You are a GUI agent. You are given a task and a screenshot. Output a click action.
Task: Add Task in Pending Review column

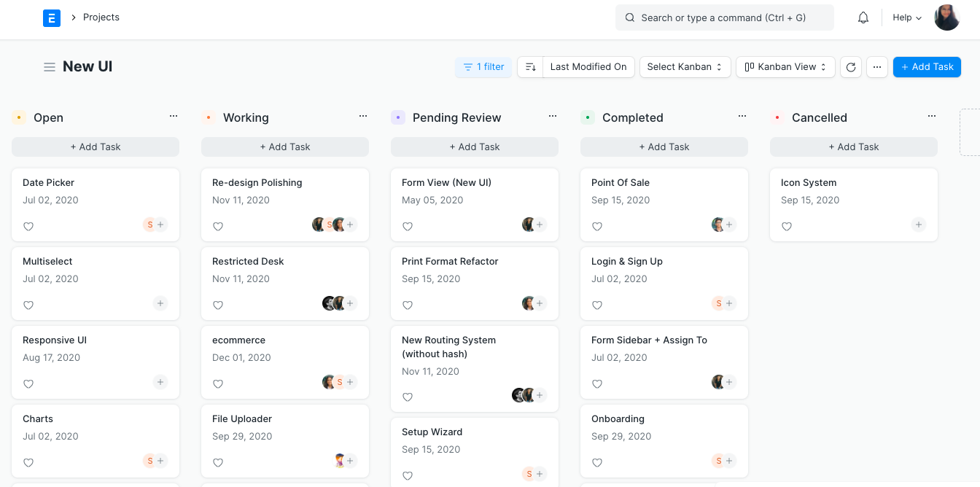(475, 147)
